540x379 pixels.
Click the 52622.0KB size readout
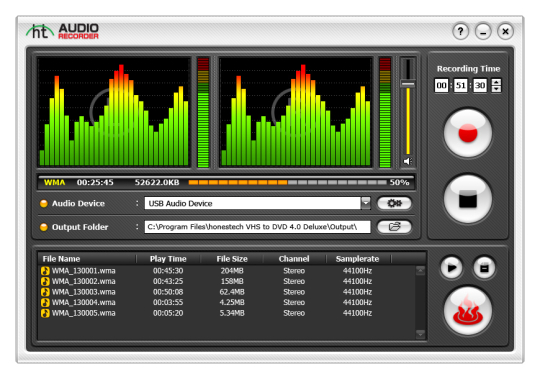click(157, 182)
